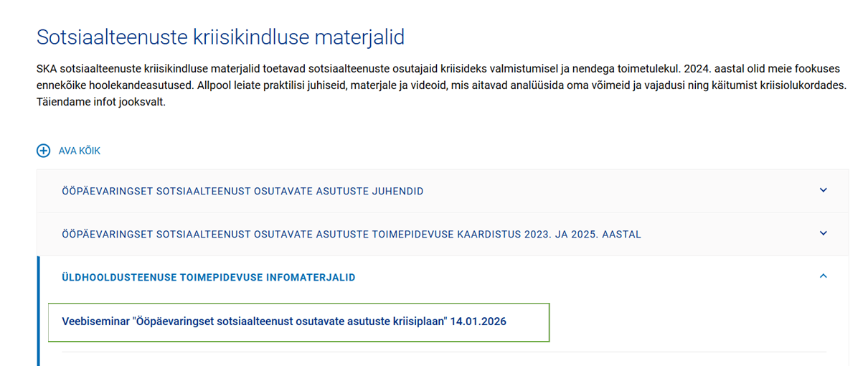This screenshot has height=366, width=868.
Task: Click the "Sotsiaalteenuste kriisikindluse materjalid" page heading
Action: pos(221,37)
